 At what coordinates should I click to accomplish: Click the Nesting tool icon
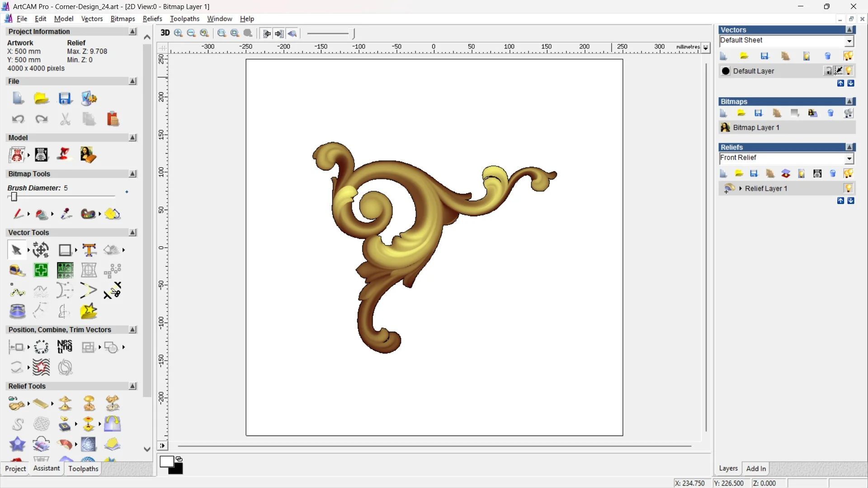click(65, 347)
